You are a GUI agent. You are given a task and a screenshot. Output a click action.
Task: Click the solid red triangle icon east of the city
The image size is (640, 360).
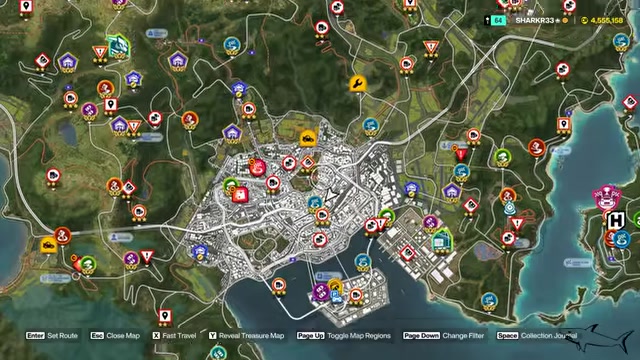[461, 154]
